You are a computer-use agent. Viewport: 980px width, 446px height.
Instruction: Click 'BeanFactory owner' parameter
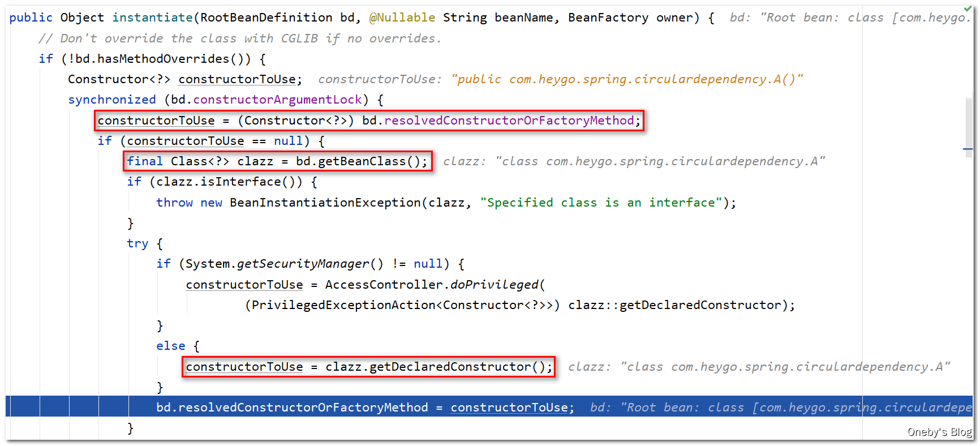point(630,18)
